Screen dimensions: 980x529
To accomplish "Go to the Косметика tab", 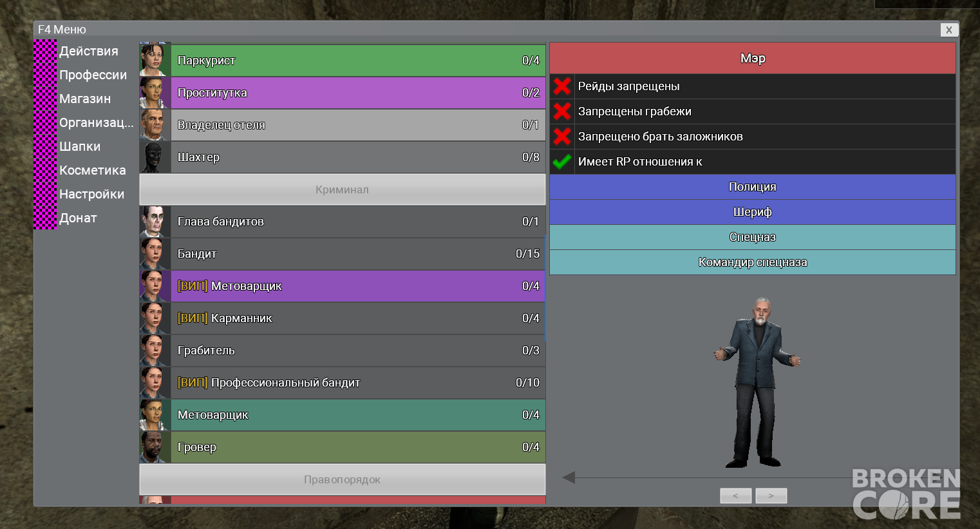I will point(93,170).
